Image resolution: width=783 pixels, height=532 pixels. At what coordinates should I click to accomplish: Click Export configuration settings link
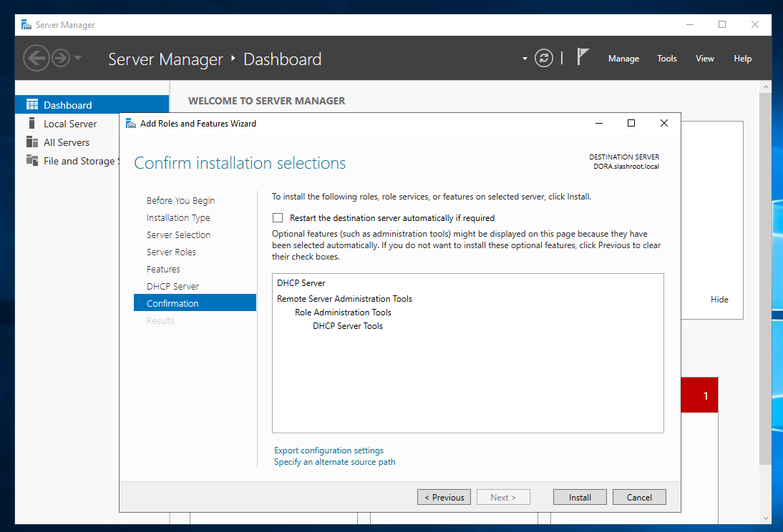coord(329,450)
